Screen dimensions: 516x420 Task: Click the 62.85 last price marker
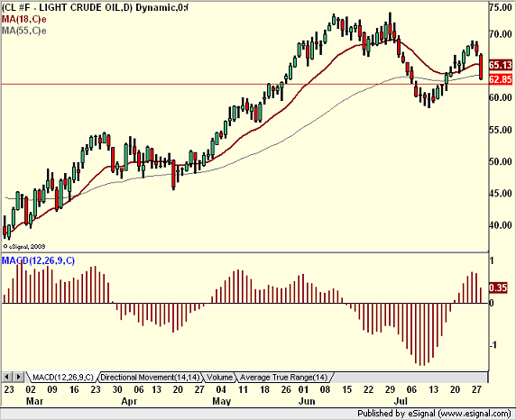click(x=501, y=79)
